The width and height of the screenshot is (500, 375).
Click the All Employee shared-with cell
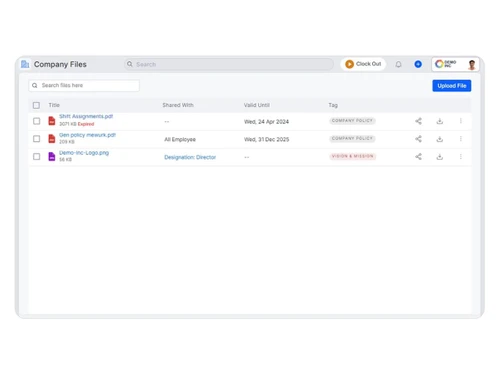click(x=180, y=139)
